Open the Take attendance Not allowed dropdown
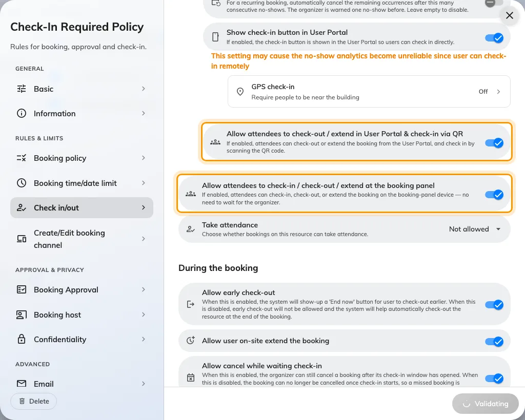 475,229
